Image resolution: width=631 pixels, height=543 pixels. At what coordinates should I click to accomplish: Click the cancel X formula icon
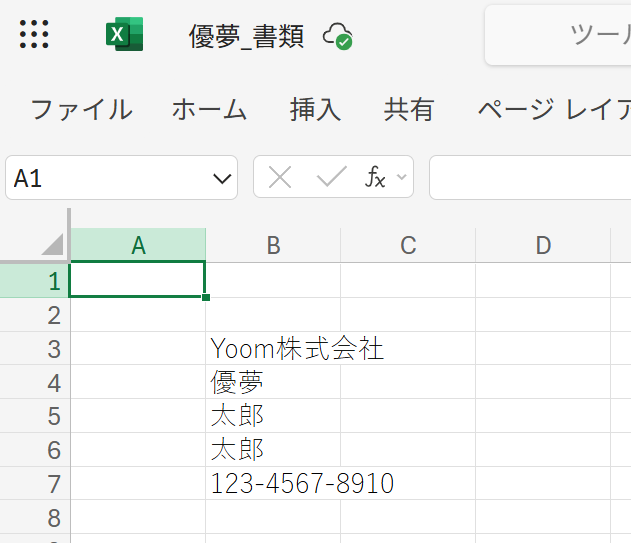(x=280, y=178)
